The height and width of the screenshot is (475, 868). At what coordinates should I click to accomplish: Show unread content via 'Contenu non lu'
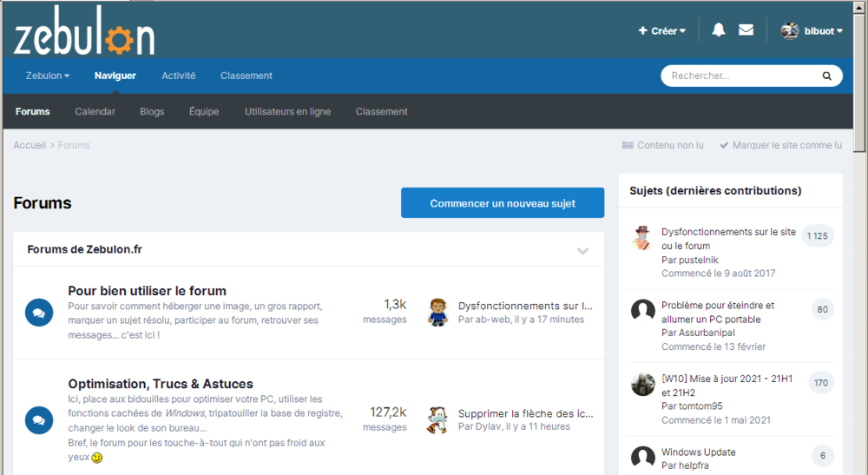click(x=663, y=146)
